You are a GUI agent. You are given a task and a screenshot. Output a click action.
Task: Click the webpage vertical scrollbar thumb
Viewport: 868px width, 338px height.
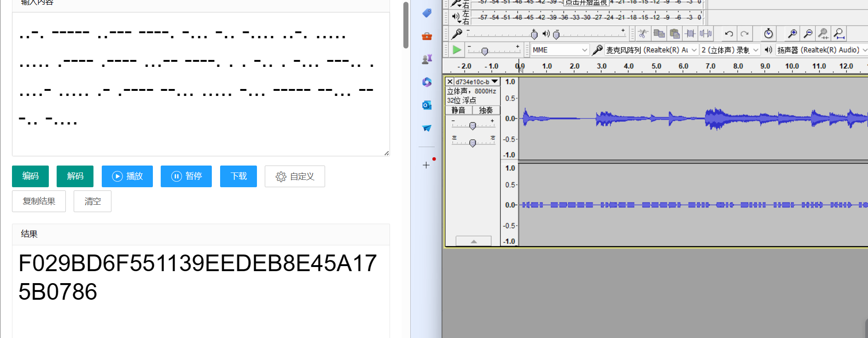406,25
